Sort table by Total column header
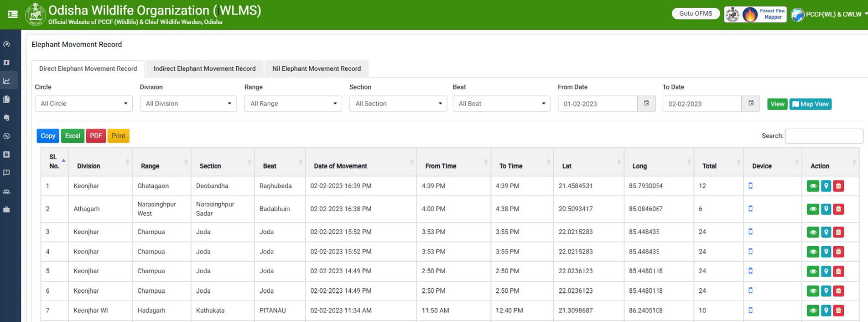The width and height of the screenshot is (868, 322). click(x=719, y=162)
